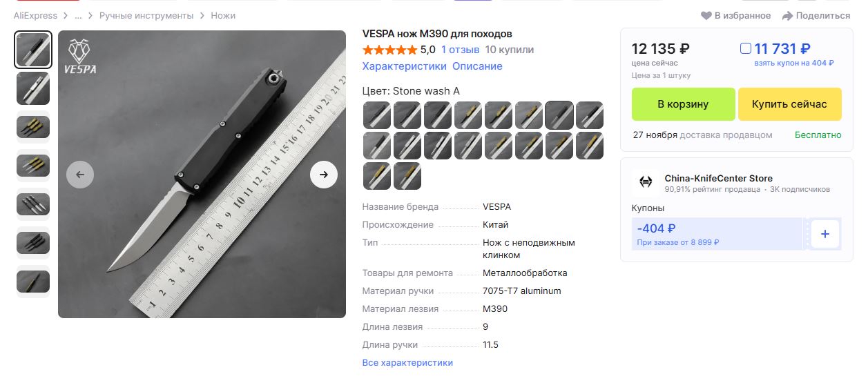Select the last color variant in third row

coord(407,176)
